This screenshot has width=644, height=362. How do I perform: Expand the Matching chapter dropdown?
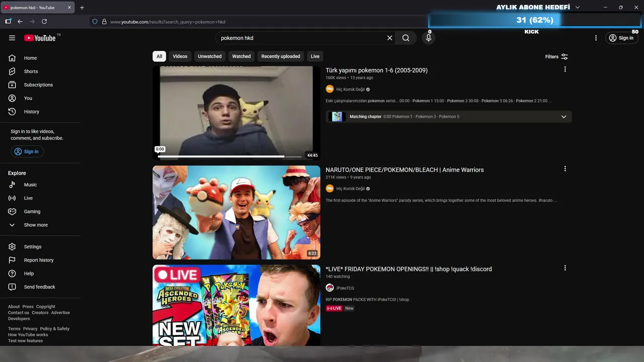coord(563,117)
